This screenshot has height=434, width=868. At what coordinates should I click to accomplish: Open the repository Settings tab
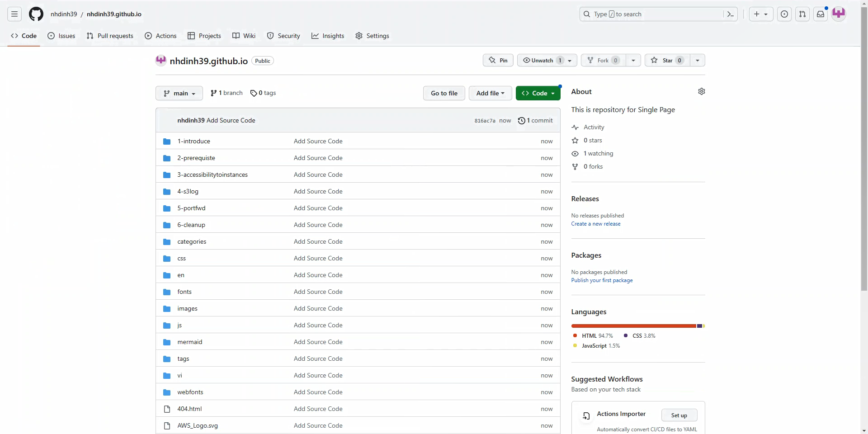tap(372, 36)
